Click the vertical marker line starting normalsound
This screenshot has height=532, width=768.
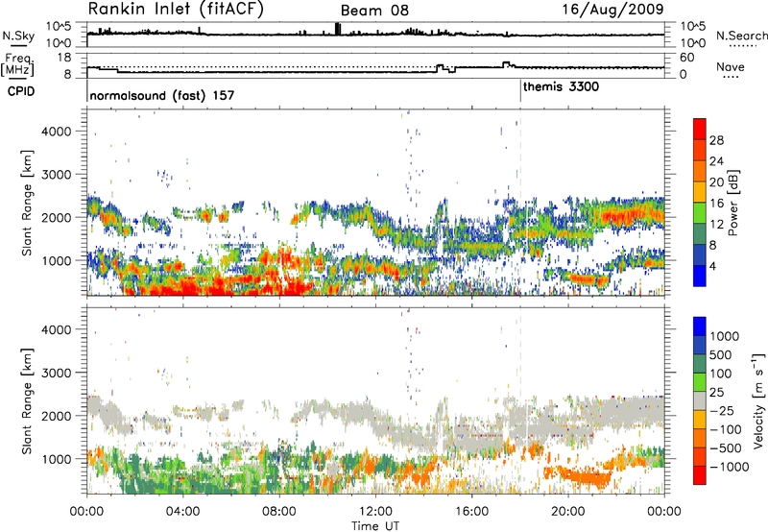coord(87,91)
